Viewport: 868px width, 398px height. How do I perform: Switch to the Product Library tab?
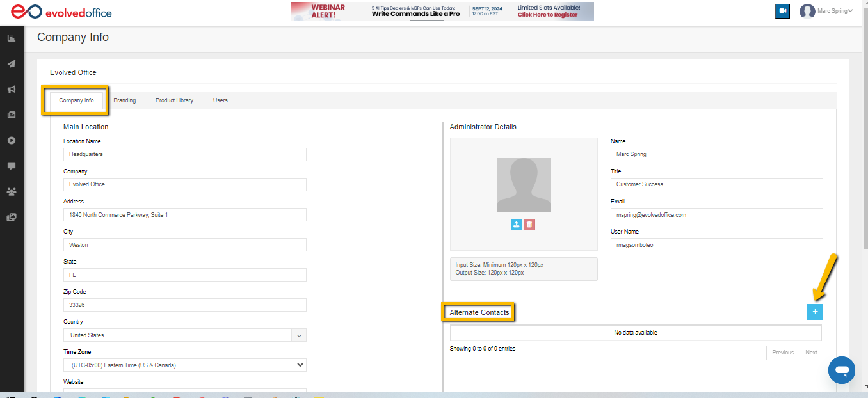click(174, 100)
